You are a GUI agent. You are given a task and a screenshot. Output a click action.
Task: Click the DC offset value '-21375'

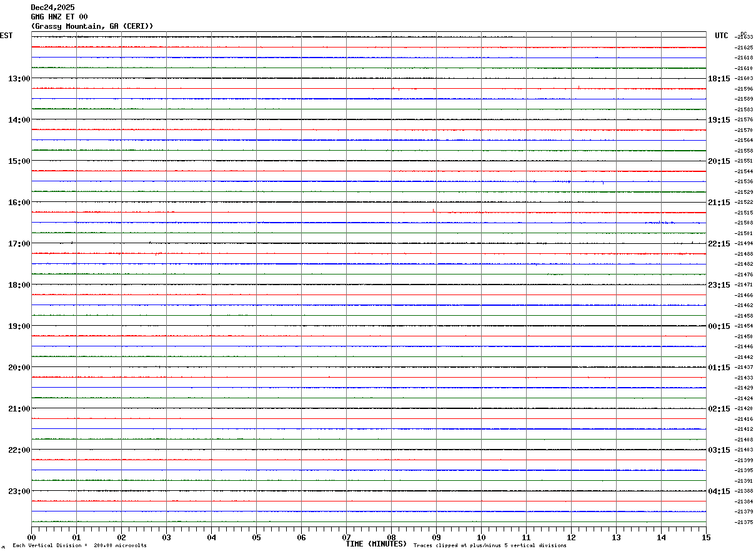[x=744, y=522]
